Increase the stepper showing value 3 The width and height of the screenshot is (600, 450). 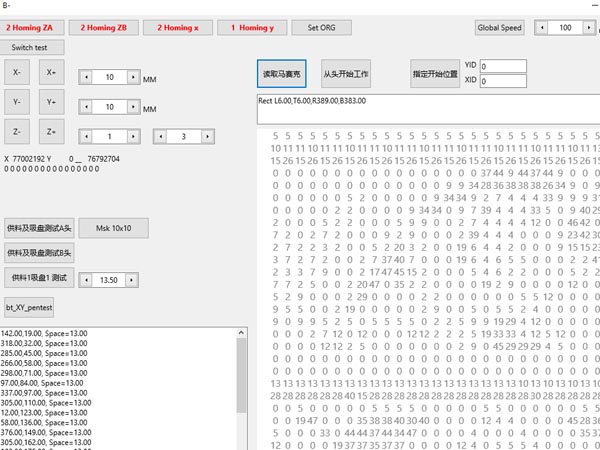pyautogui.click(x=207, y=136)
